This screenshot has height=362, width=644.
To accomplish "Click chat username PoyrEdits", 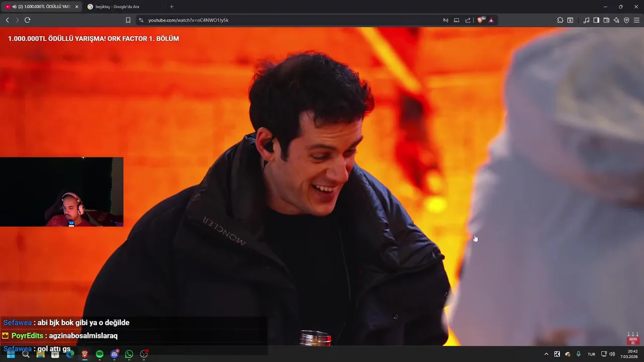I will (27, 336).
